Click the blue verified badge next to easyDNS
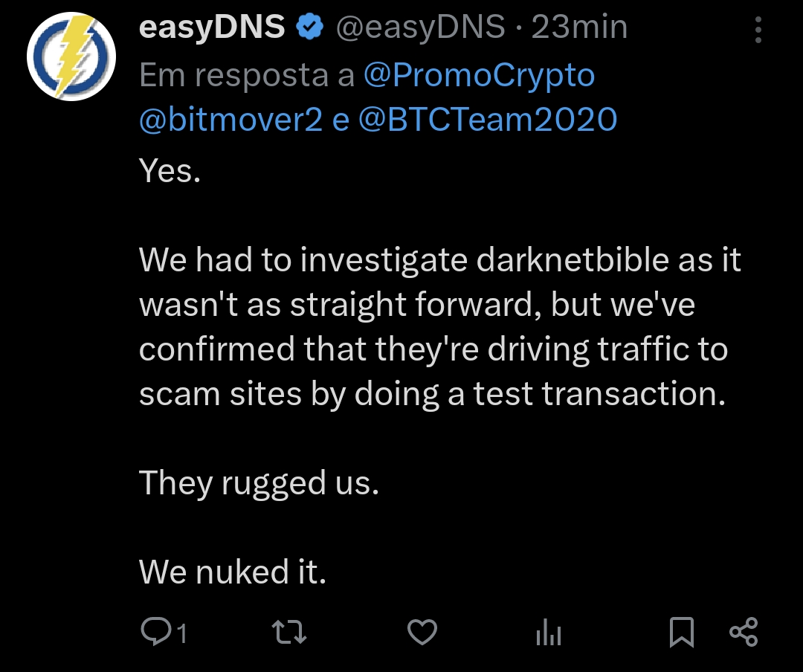Image resolution: width=803 pixels, height=672 pixels. [310, 28]
